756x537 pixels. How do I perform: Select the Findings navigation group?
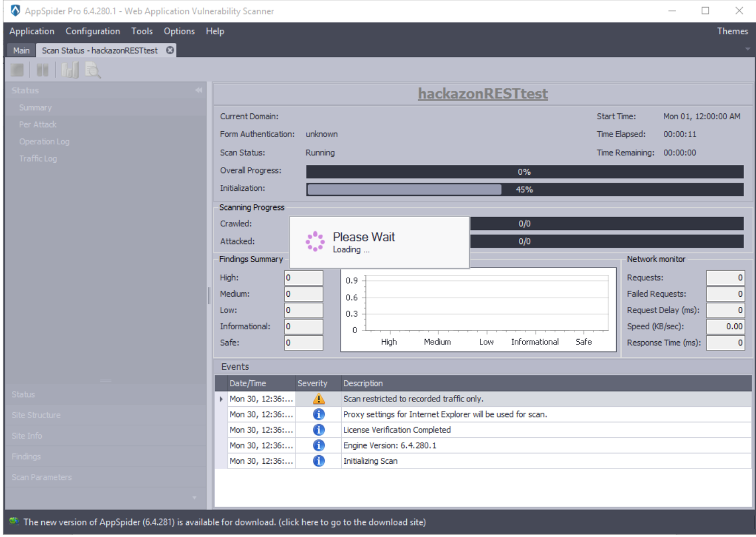[x=106, y=457]
